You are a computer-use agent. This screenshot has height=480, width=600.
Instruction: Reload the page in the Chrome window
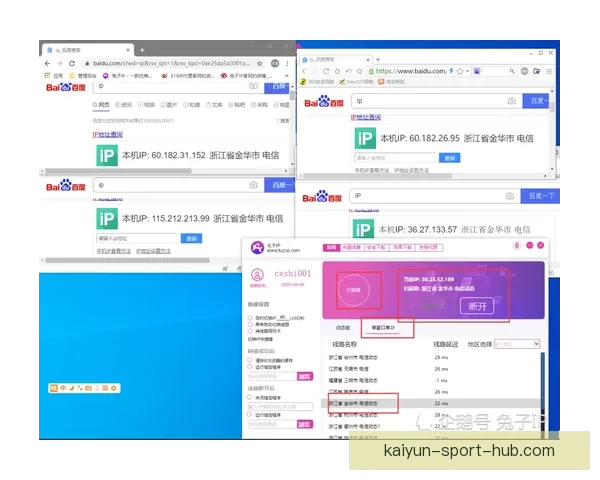[x=72, y=64]
